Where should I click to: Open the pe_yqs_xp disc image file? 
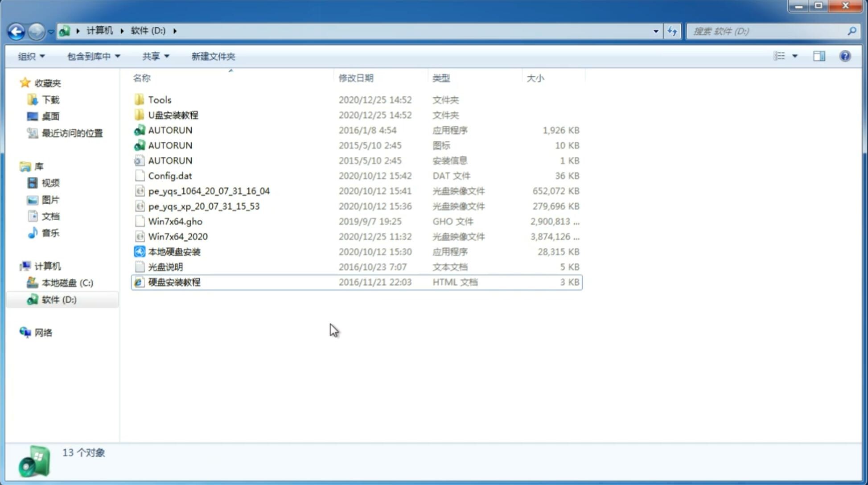pyautogui.click(x=204, y=206)
